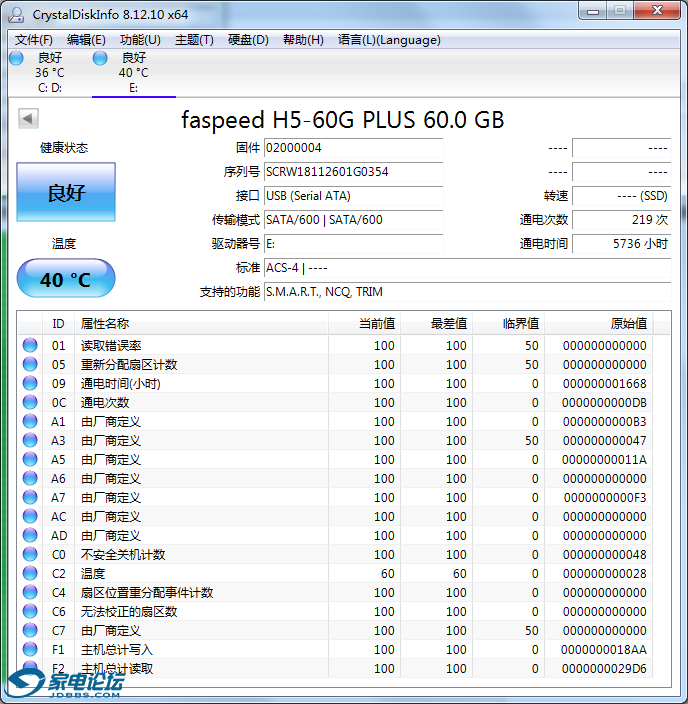
Task: Open the 主题(T) menu
Action: (194, 40)
